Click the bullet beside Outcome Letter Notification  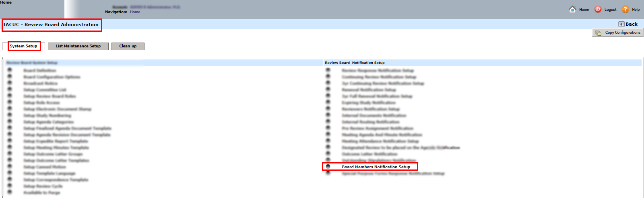(328, 153)
